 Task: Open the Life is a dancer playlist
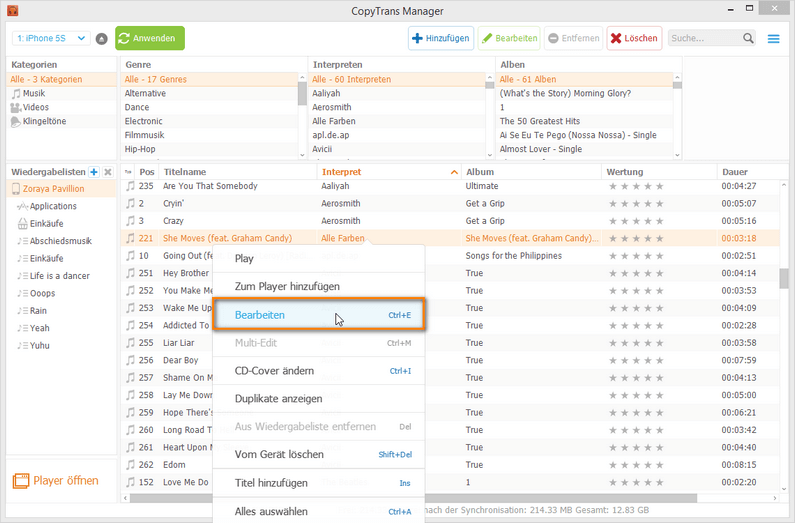tap(59, 276)
